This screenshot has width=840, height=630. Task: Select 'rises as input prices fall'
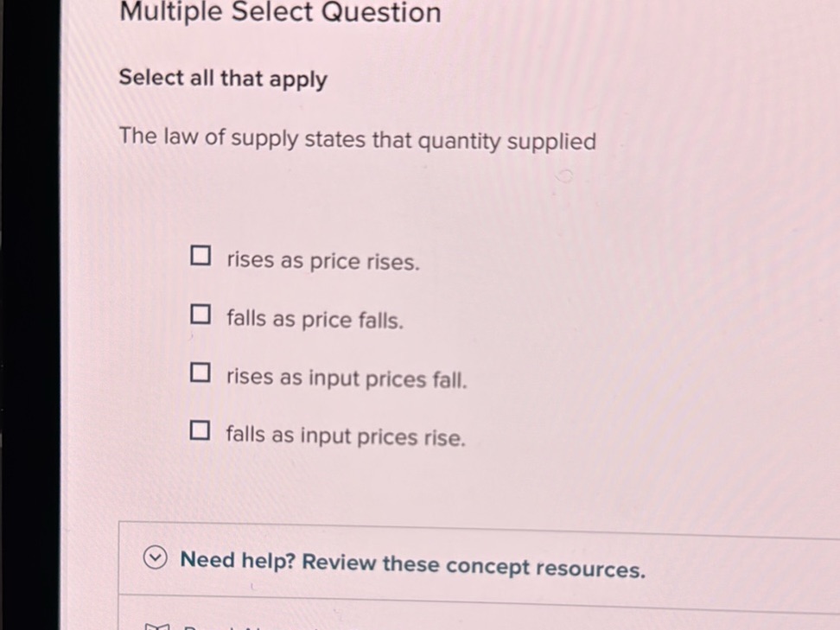click(x=200, y=372)
